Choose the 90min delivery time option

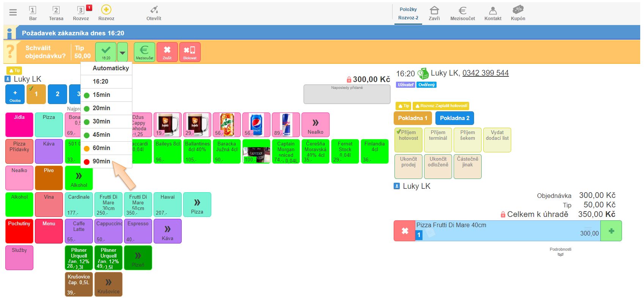click(x=101, y=161)
